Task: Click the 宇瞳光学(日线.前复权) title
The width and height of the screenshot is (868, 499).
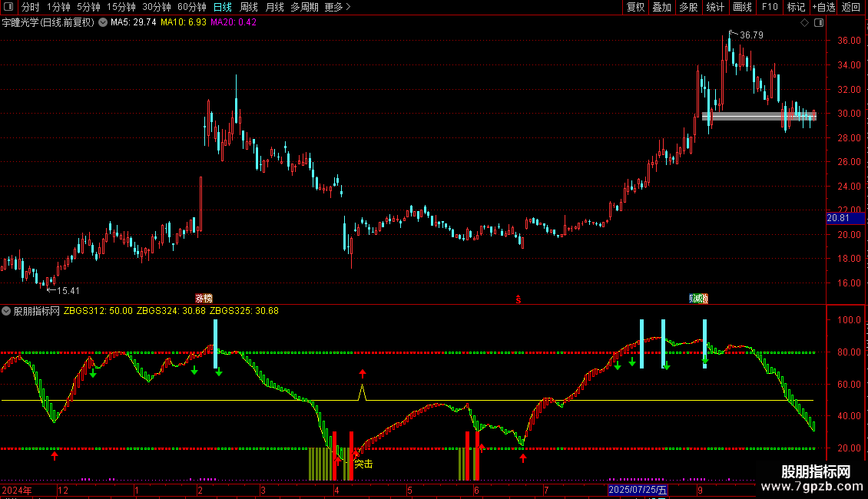Action: coord(48,23)
